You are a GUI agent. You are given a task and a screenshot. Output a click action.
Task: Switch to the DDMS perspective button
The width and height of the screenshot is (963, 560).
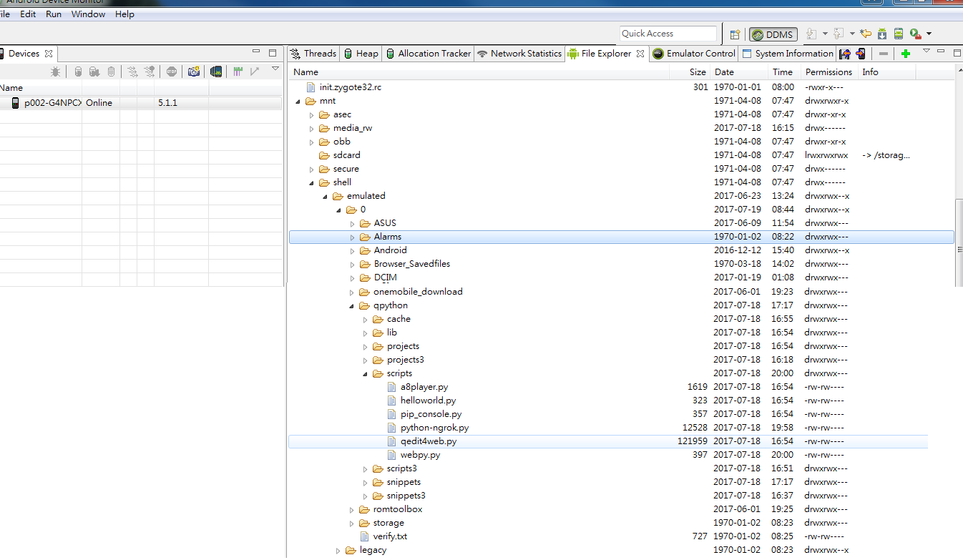click(x=773, y=34)
